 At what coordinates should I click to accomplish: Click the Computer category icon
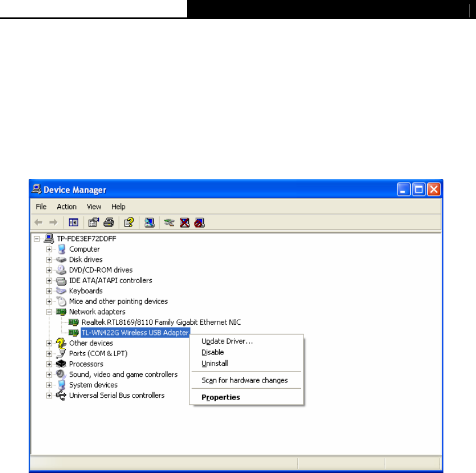(62, 249)
